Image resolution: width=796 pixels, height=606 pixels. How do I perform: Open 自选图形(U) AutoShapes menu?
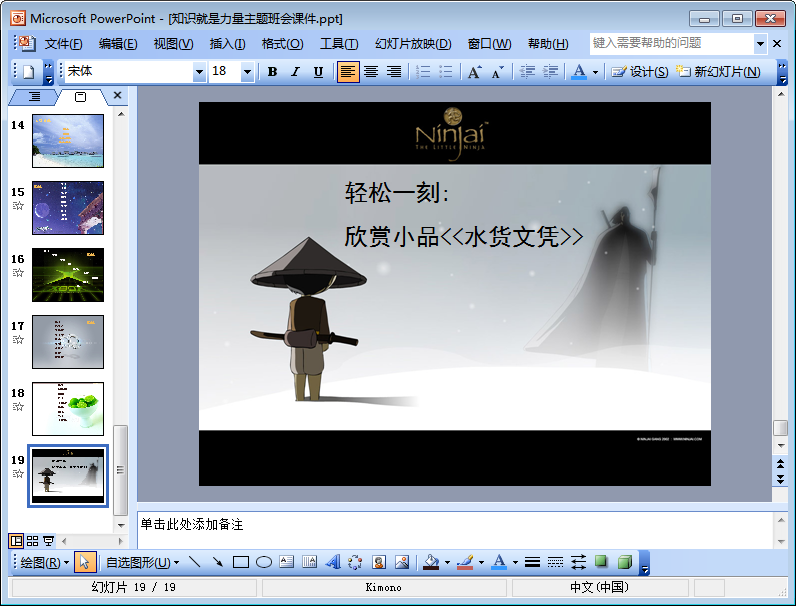point(142,562)
